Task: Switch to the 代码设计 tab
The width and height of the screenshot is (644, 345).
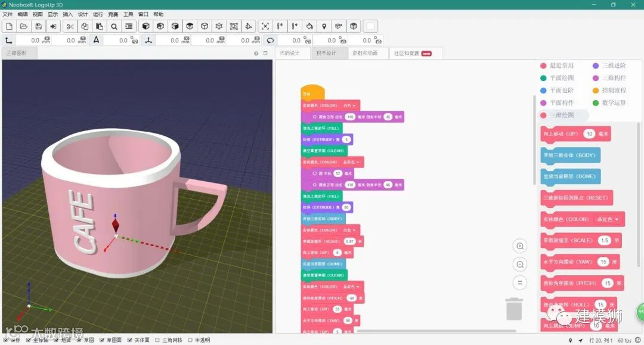Action: [x=290, y=53]
